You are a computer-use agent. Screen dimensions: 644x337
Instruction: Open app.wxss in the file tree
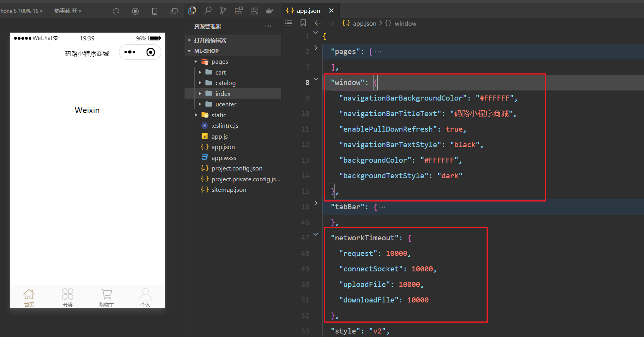tap(233, 158)
